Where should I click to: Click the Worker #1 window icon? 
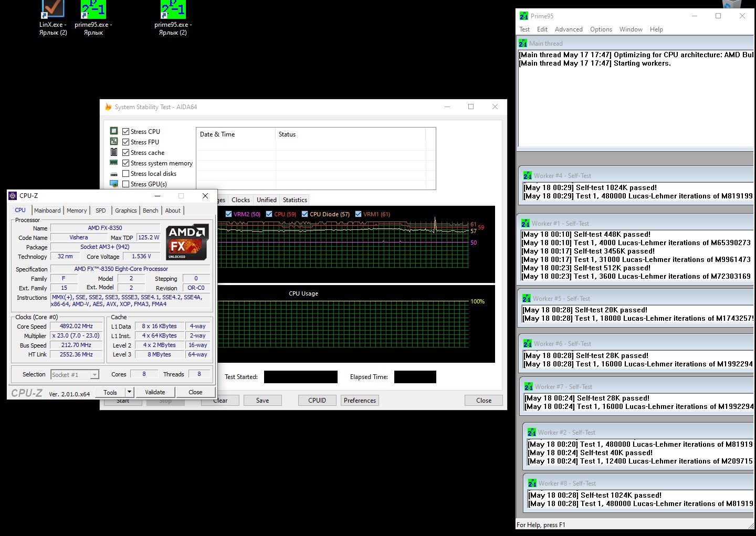click(x=526, y=223)
